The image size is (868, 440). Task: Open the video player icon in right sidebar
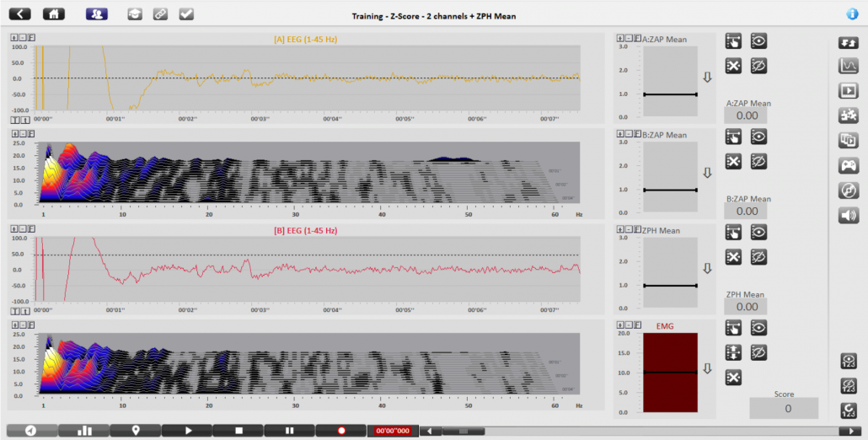coord(849,90)
